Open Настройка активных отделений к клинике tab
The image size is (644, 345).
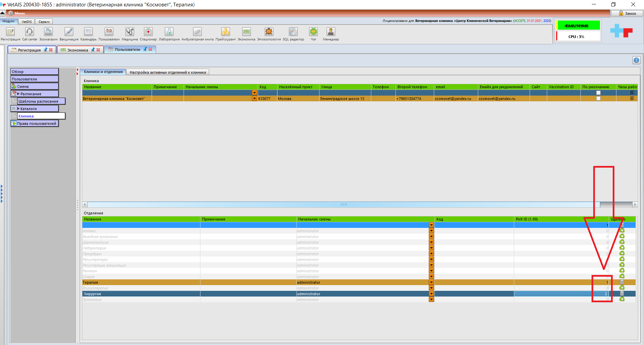pyautogui.click(x=168, y=72)
